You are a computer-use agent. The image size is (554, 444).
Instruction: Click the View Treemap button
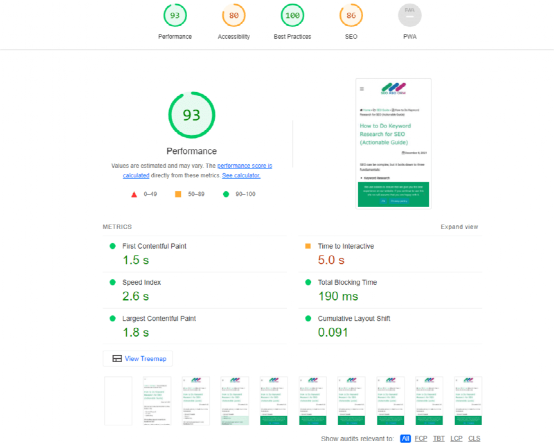(138, 359)
